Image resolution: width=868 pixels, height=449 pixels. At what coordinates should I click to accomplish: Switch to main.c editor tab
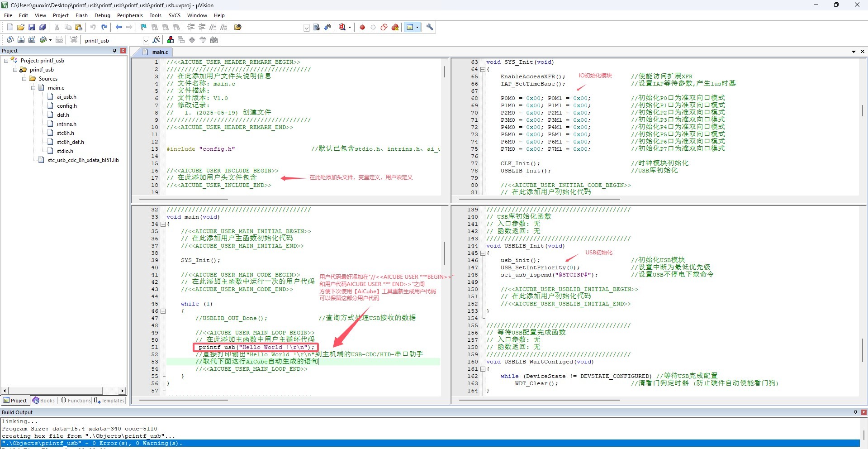click(155, 52)
